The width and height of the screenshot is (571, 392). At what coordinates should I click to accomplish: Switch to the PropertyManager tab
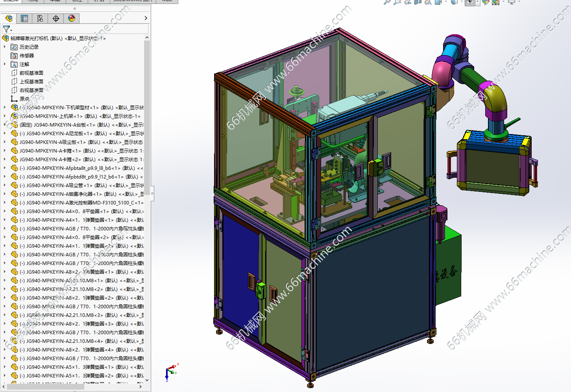point(24,18)
